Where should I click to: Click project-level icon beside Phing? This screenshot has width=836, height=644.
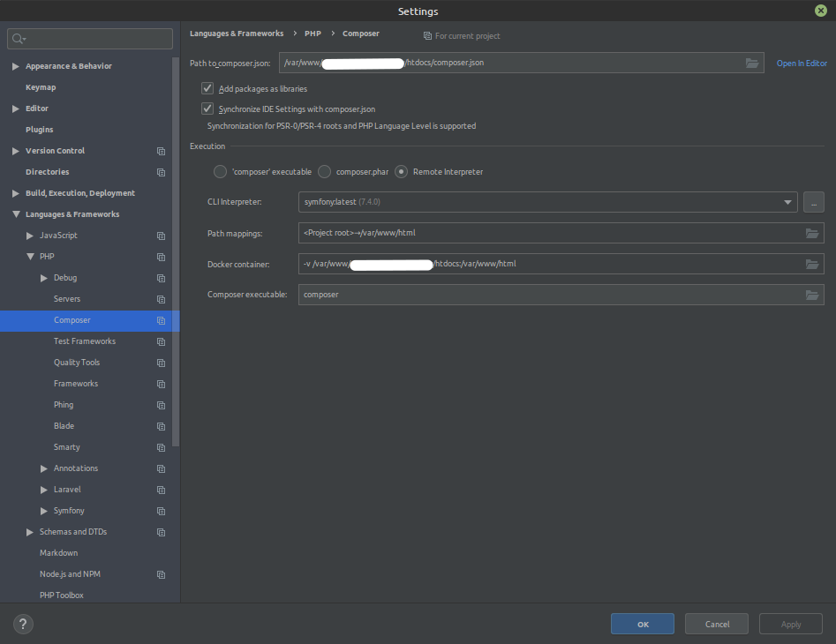point(161,405)
